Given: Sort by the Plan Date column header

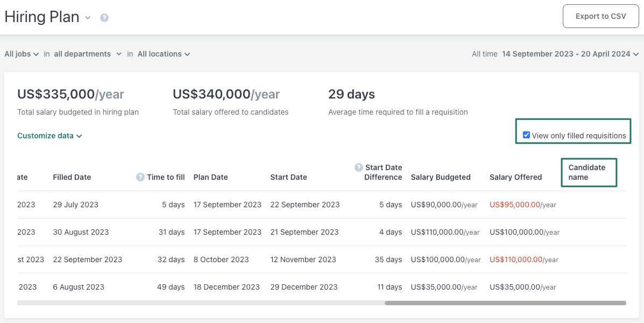Looking at the screenshot, I should 210,177.
